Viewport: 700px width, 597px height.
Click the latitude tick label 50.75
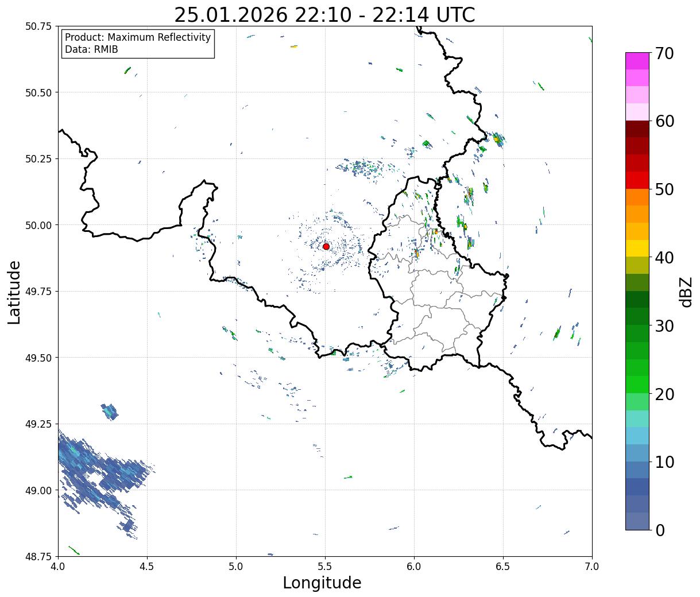[39, 26]
